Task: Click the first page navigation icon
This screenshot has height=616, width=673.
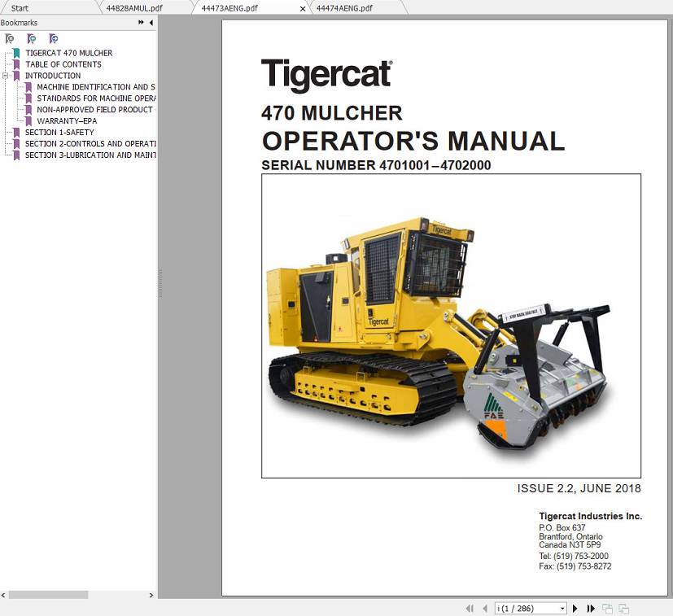Action: point(470,608)
